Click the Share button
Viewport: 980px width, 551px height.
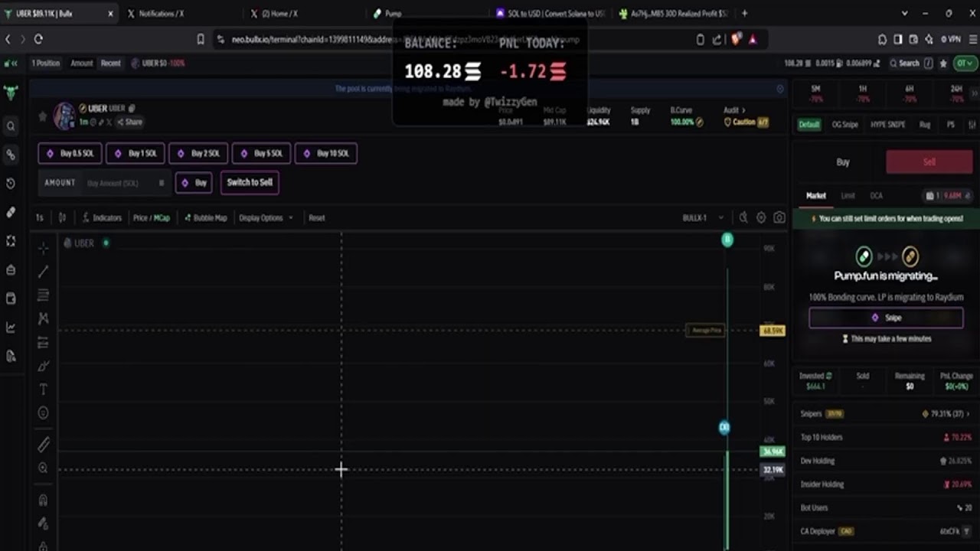pyautogui.click(x=129, y=122)
